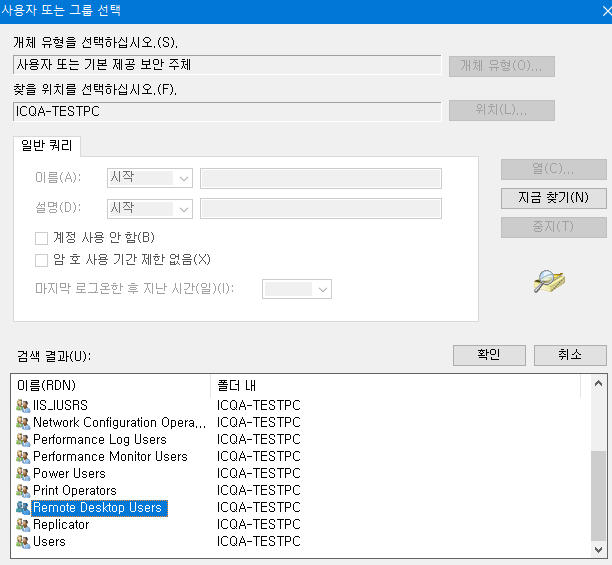Screen dimensions: 612x565
Task: Click the 이름(A) text input field
Action: pyautogui.click(x=321, y=178)
